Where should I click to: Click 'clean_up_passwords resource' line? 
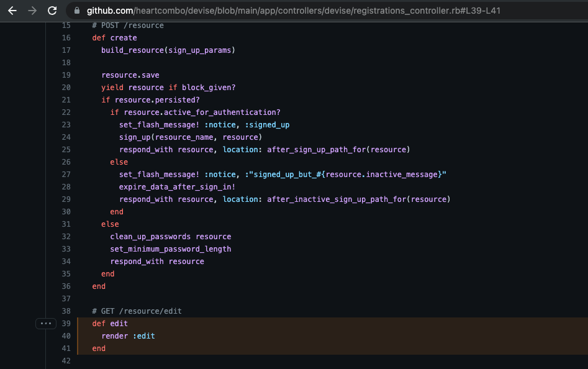click(171, 237)
